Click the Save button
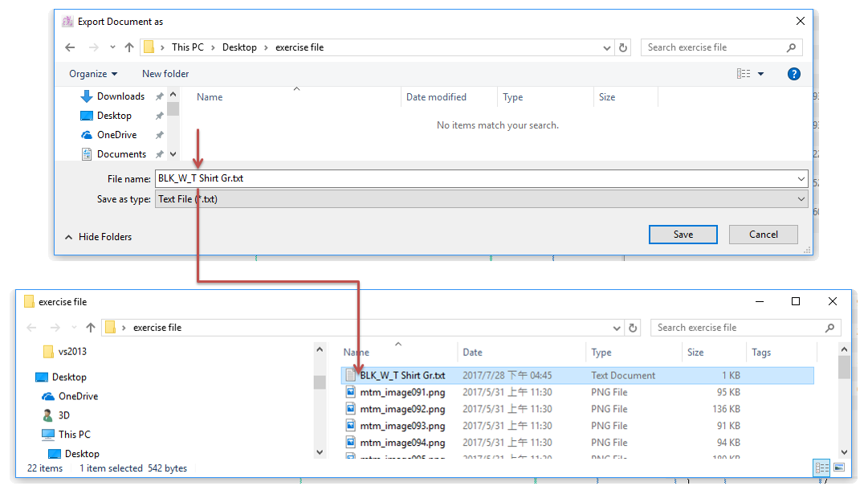 click(x=683, y=235)
